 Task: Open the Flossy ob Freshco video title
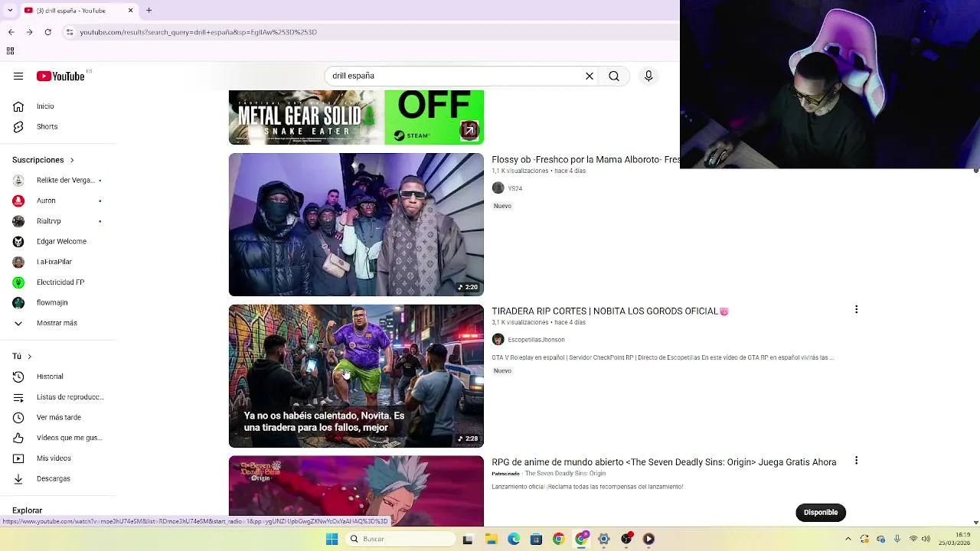586,160
